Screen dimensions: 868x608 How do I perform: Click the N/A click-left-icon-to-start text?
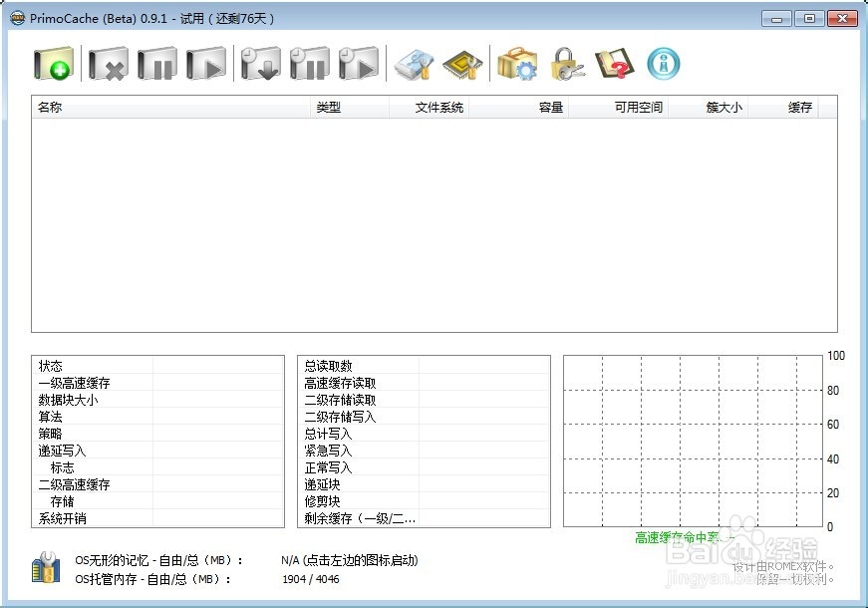350,560
